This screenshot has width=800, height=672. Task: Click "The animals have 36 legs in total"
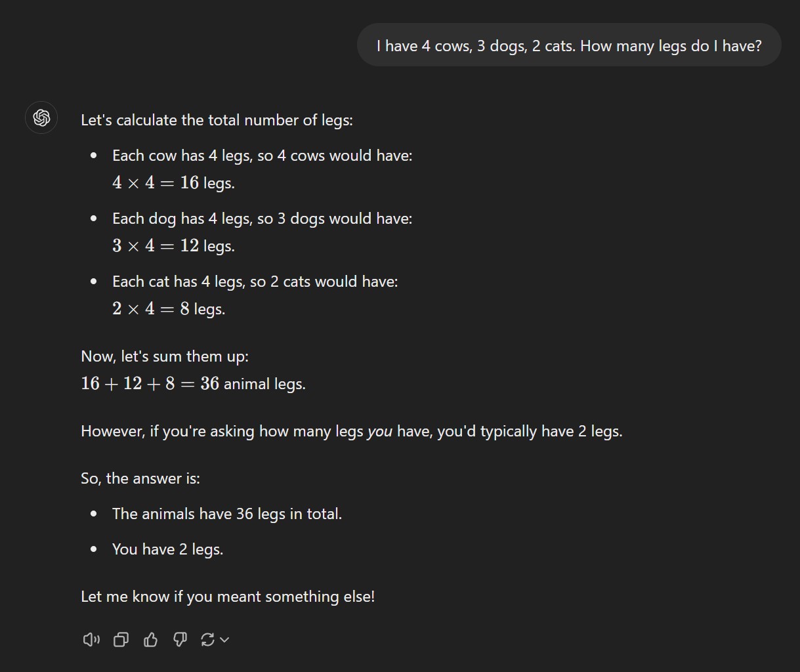point(227,514)
